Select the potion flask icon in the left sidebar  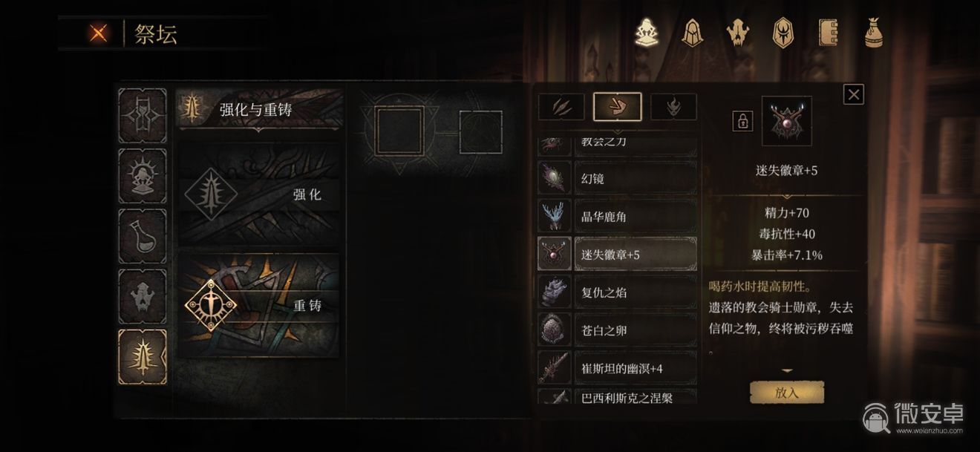[143, 236]
